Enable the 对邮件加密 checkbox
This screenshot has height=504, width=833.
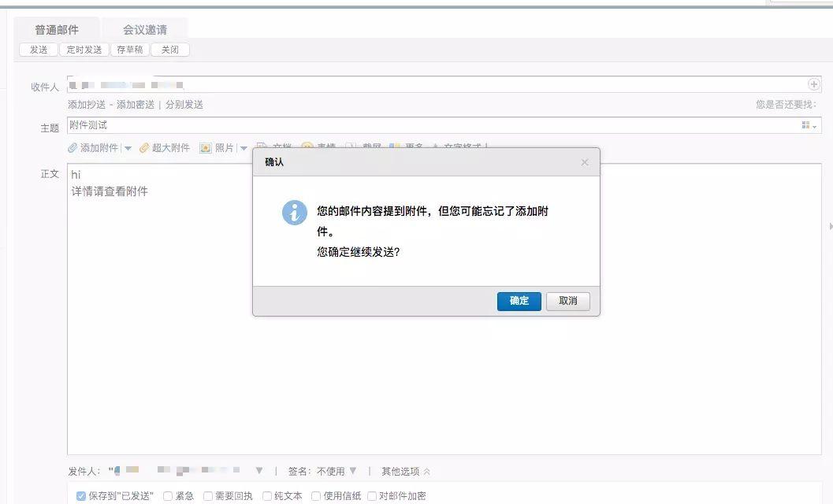(x=372, y=496)
